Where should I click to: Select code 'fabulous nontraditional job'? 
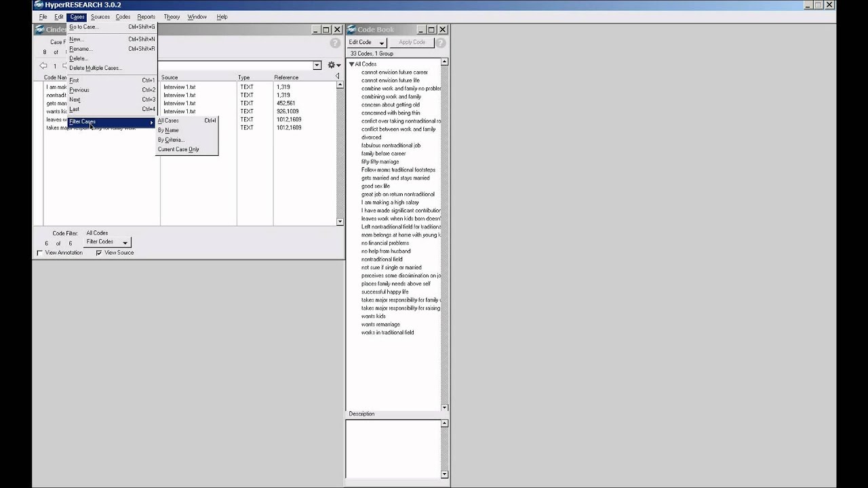[391, 146]
